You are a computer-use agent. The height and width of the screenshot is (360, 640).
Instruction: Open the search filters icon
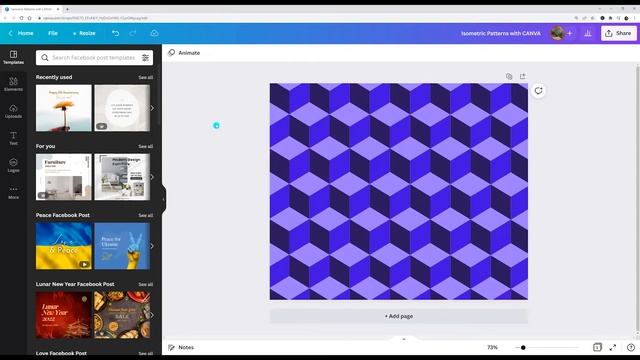pyautogui.click(x=145, y=58)
